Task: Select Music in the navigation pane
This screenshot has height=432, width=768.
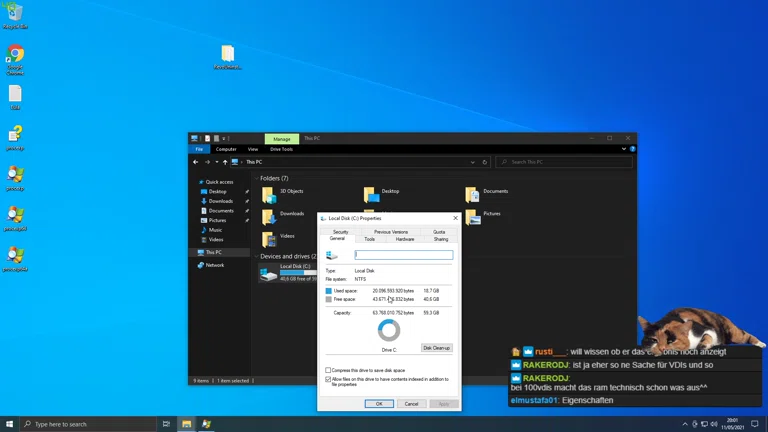Action: 212,230
